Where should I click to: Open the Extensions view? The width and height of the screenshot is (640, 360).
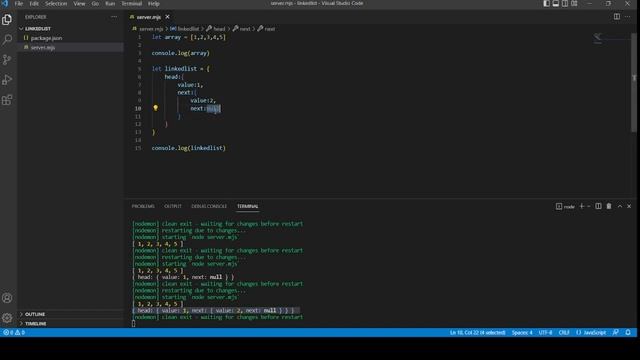[x=7, y=100]
